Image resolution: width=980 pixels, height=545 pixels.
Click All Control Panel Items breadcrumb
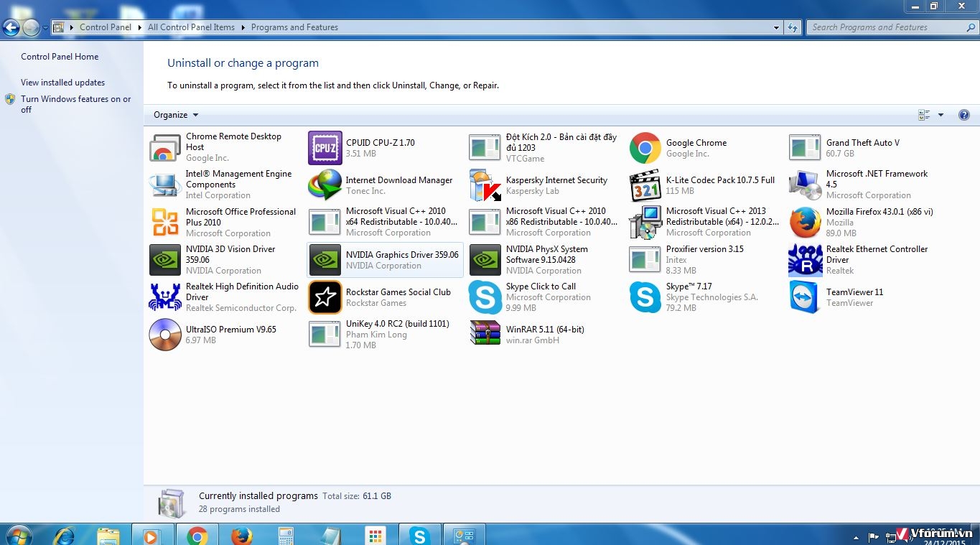point(191,27)
